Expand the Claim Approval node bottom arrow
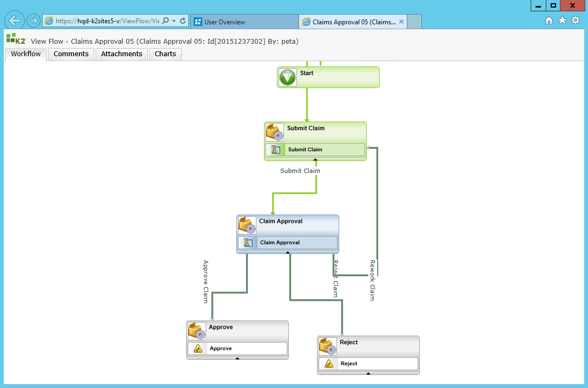This screenshot has width=588, height=388. pos(288,252)
